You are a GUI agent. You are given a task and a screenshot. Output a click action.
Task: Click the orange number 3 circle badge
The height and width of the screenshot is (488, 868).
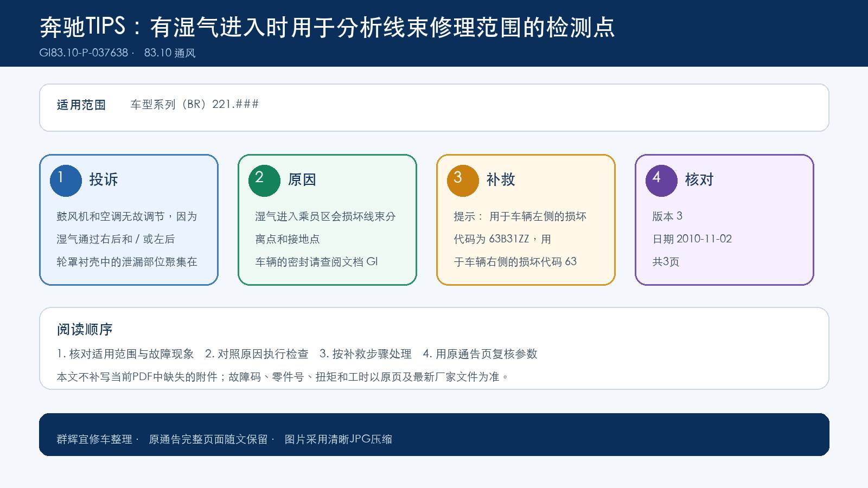(x=463, y=181)
